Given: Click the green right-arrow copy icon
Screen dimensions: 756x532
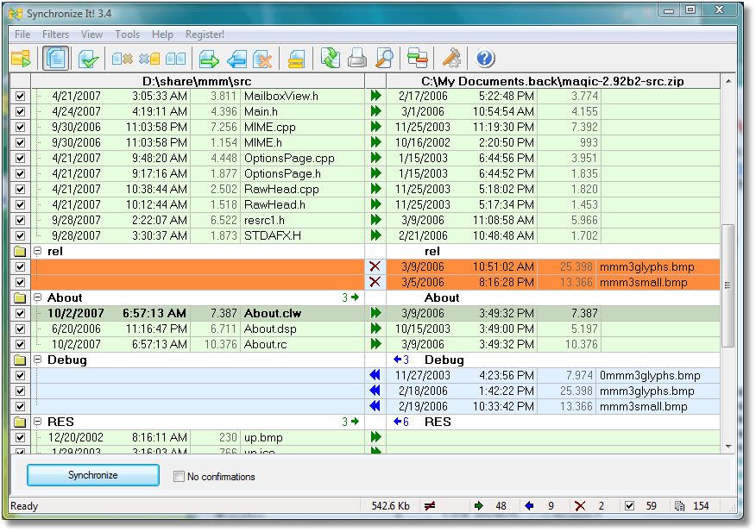Looking at the screenshot, I should 209,59.
